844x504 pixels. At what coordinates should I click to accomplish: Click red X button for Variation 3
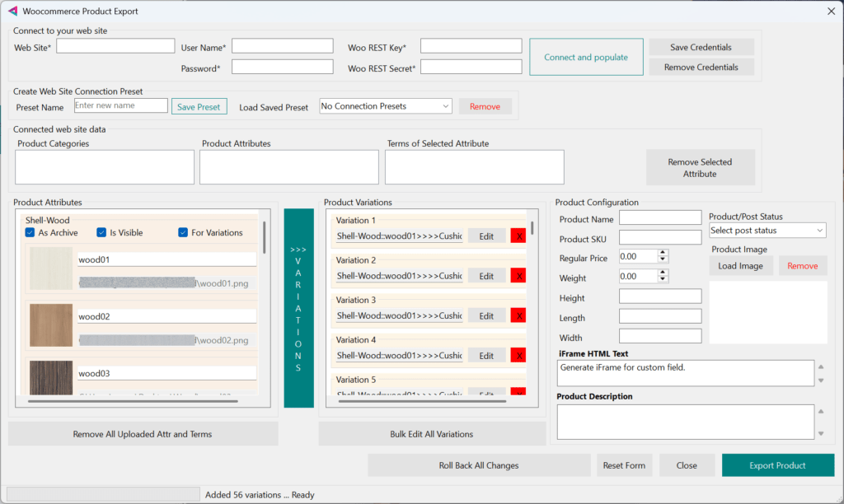pos(518,315)
